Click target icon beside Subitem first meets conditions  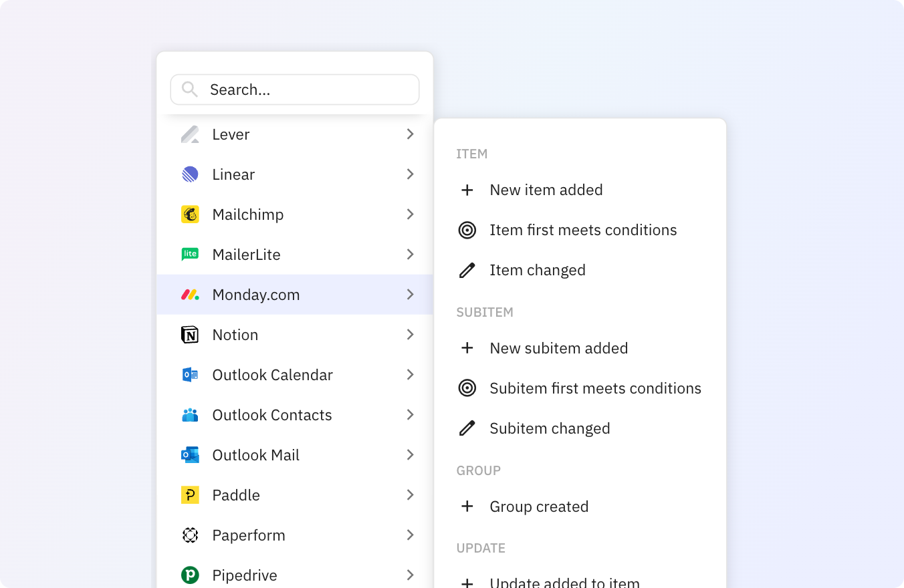467,388
